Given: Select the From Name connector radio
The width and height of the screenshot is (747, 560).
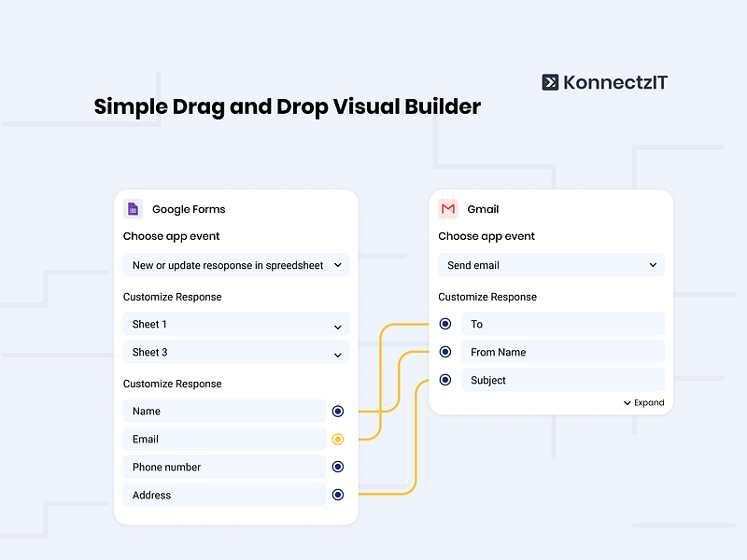Looking at the screenshot, I should click(445, 352).
